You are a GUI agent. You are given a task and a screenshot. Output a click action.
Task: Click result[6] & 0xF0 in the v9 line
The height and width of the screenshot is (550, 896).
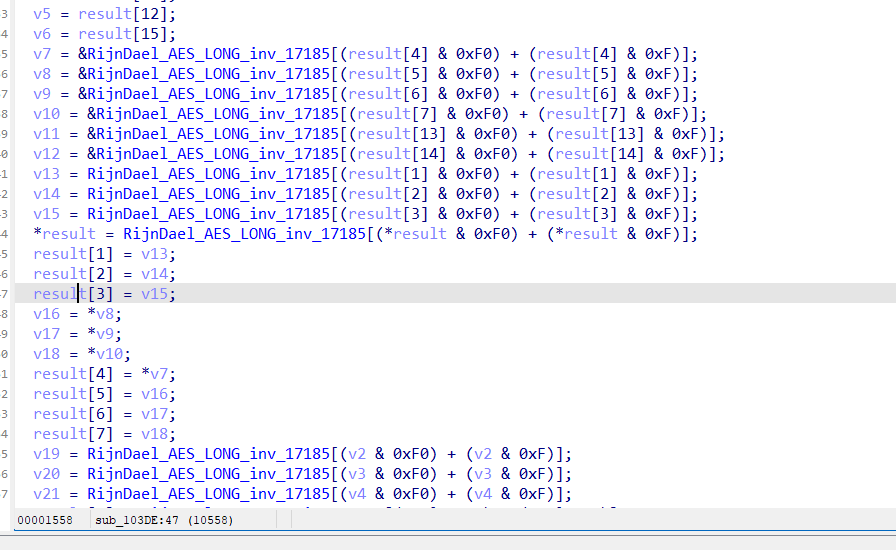420,94
